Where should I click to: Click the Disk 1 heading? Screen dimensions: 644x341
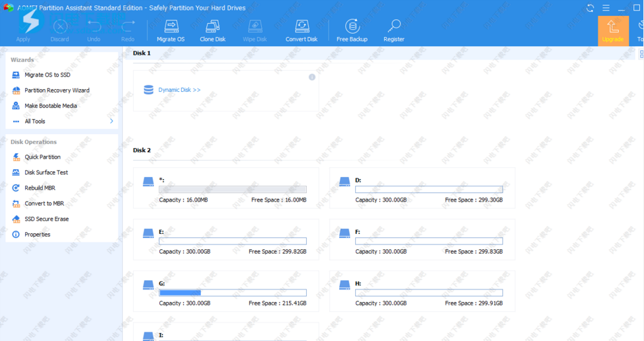point(141,54)
